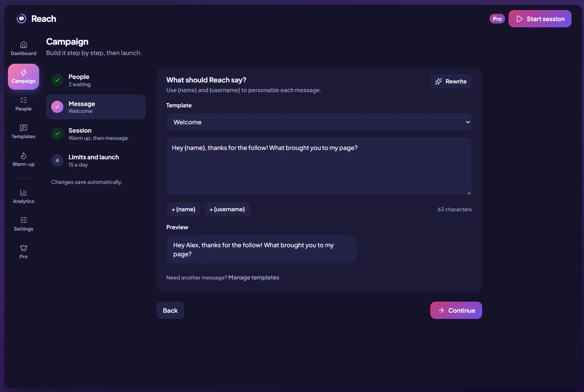Start session with the play button

pos(540,19)
